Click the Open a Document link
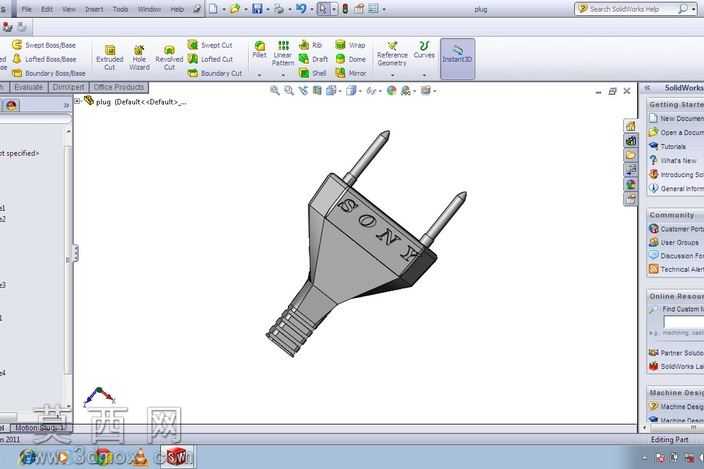704x469 pixels. point(676,132)
